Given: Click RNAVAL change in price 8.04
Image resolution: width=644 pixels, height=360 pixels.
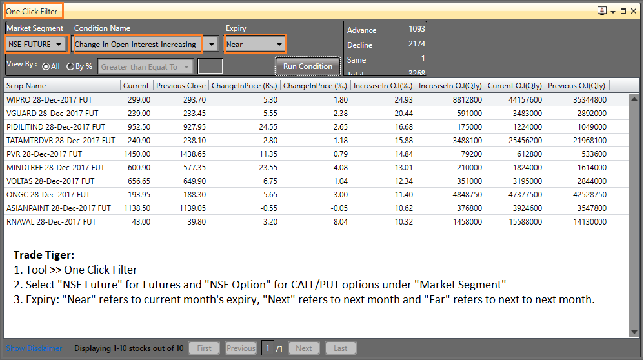Looking at the screenshot, I should (341, 222).
